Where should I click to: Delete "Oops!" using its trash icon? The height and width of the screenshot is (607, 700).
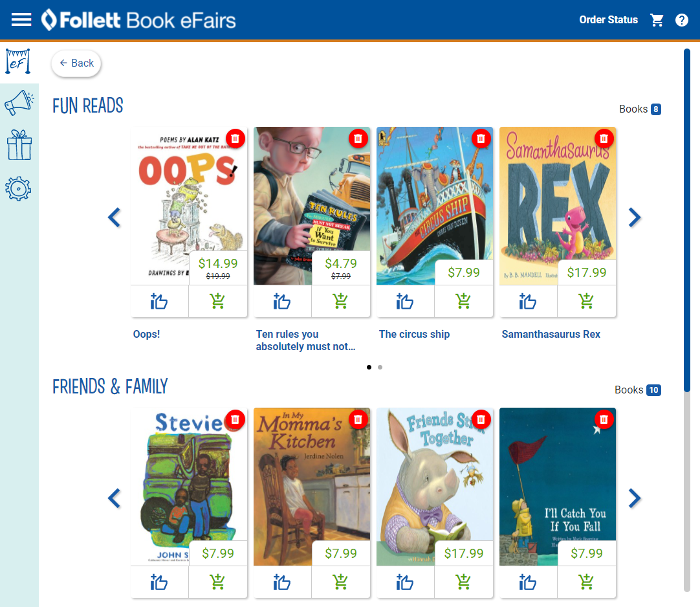(x=235, y=138)
